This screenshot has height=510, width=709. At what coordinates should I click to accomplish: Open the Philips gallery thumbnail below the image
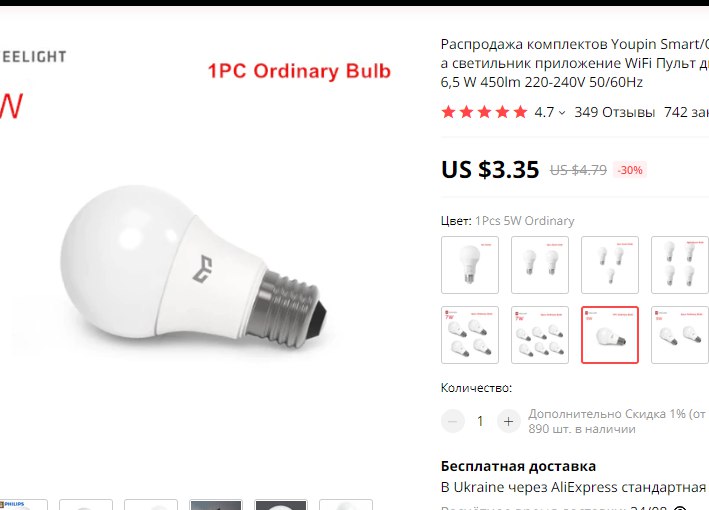tap(24, 505)
